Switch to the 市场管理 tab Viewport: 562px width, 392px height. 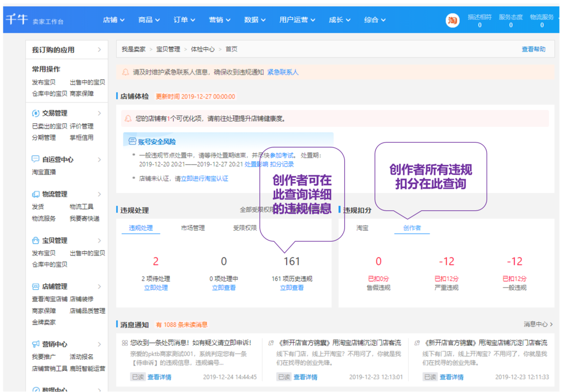coord(192,228)
